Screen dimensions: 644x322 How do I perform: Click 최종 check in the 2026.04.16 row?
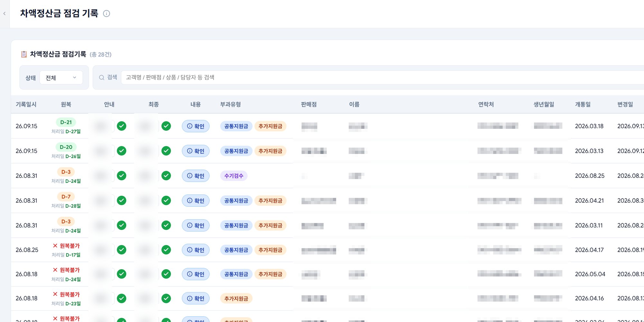(x=166, y=298)
